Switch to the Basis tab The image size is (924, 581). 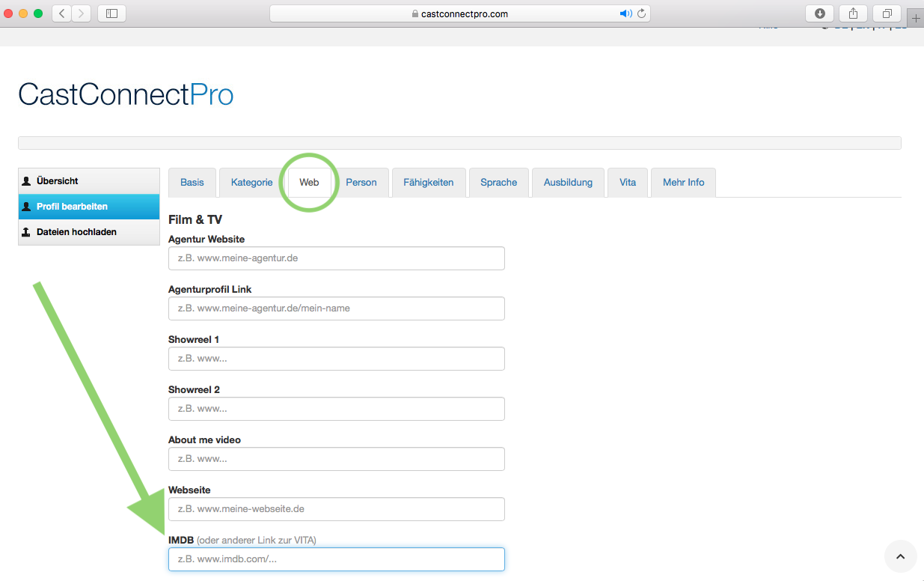[x=192, y=183]
